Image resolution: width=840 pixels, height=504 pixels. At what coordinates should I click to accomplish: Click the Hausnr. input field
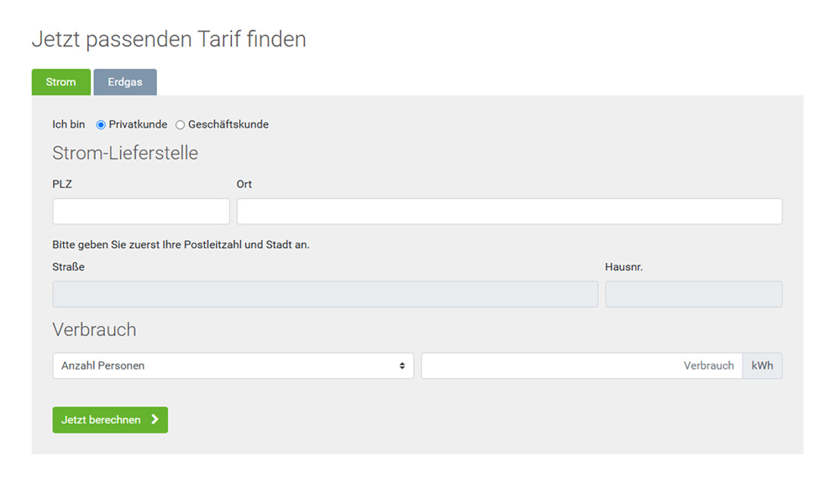click(x=693, y=294)
